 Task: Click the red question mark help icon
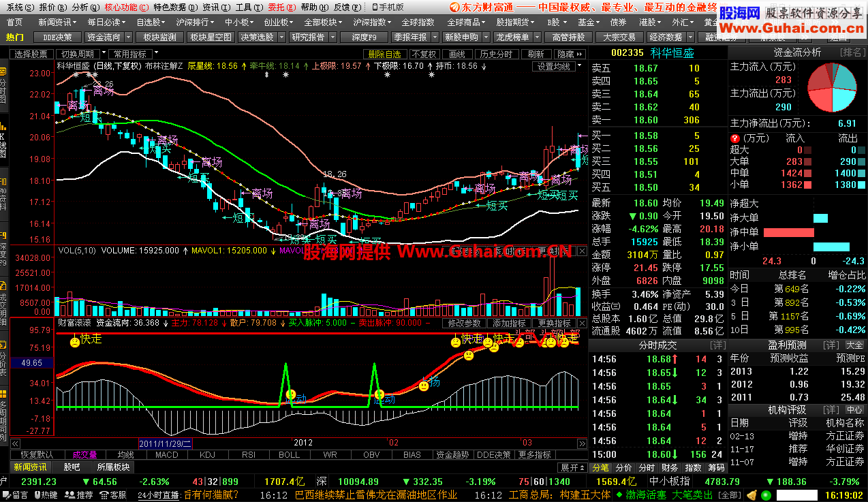click(x=734, y=138)
